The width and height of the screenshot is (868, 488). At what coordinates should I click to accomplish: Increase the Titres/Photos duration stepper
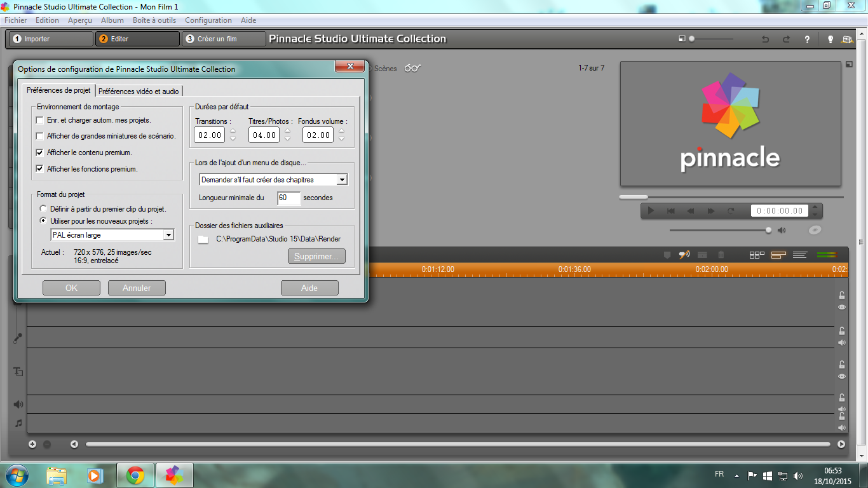coord(287,132)
